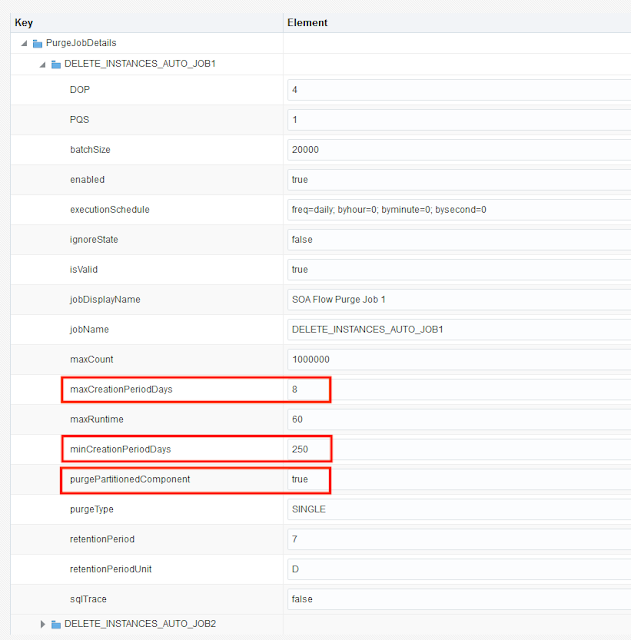The width and height of the screenshot is (631, 640).
Task: Select the sqlTrace key label
Action: click(x=88, y=599)
